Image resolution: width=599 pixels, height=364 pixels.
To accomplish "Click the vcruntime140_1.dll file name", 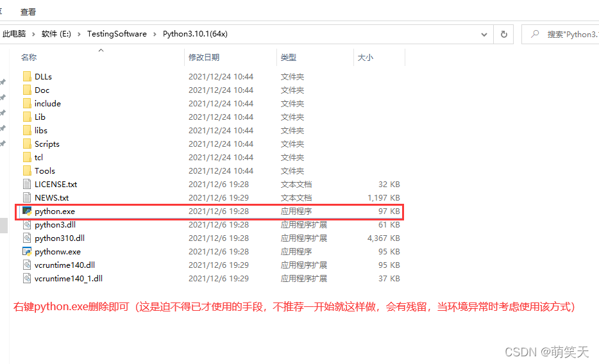I will pos(69,279).
